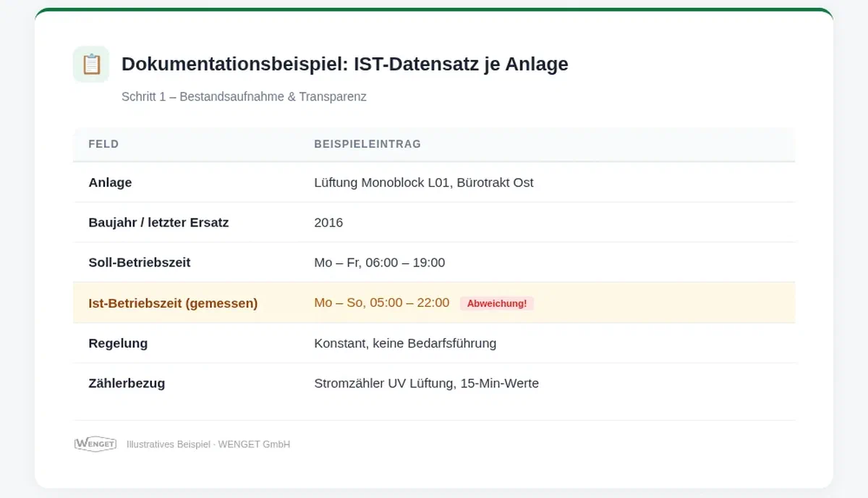Screen dimensions: 868x498
Task: Select 'Mo – Fr, 06:00 – 19:00' value
Action: [380, 263]
